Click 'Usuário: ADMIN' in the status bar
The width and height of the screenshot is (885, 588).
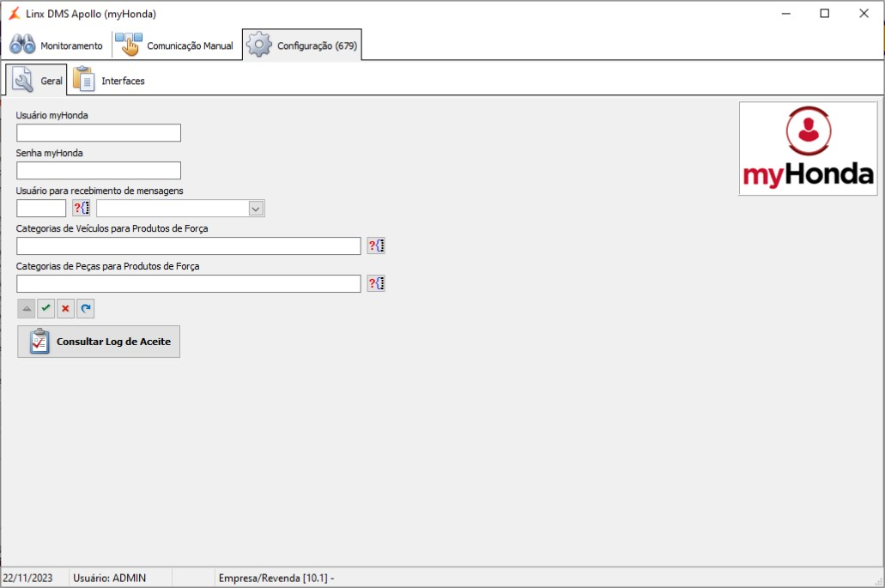pyautogui.click(x=110, y=578)
